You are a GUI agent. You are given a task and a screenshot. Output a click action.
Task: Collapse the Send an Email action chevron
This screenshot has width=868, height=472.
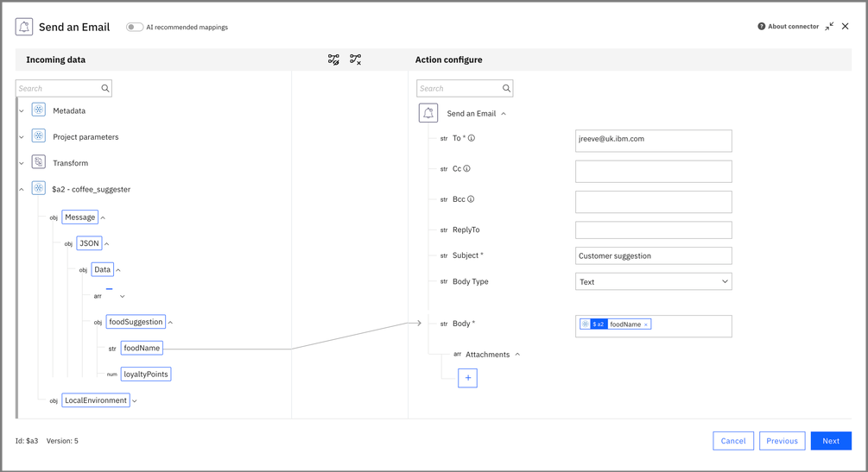click(504, 114)
